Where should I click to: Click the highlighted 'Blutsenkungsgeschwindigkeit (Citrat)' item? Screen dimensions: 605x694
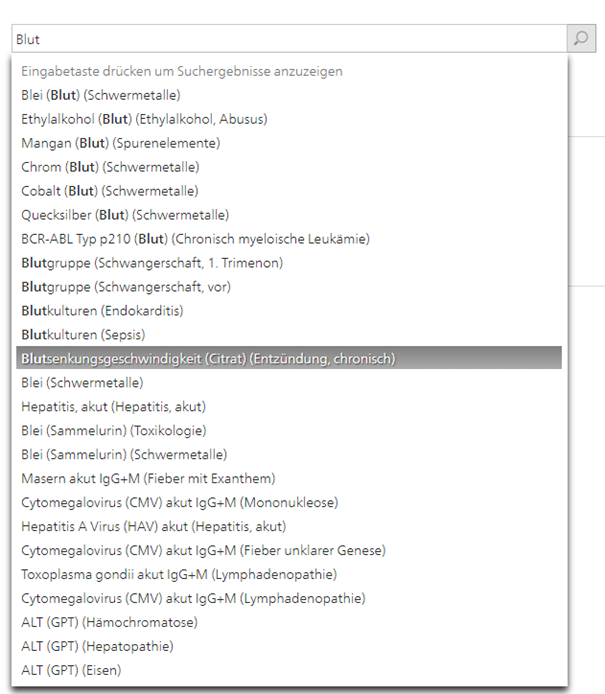pyautogui.click(x=208, y=359)
